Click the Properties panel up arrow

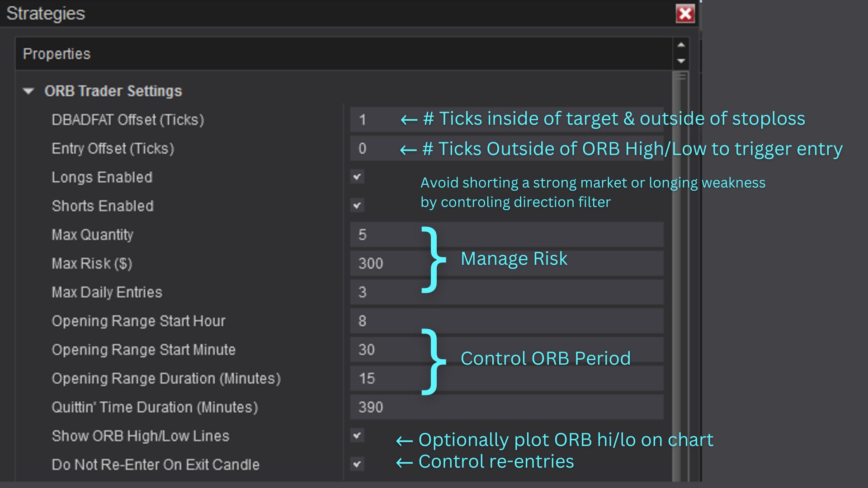tap(681, 45)
